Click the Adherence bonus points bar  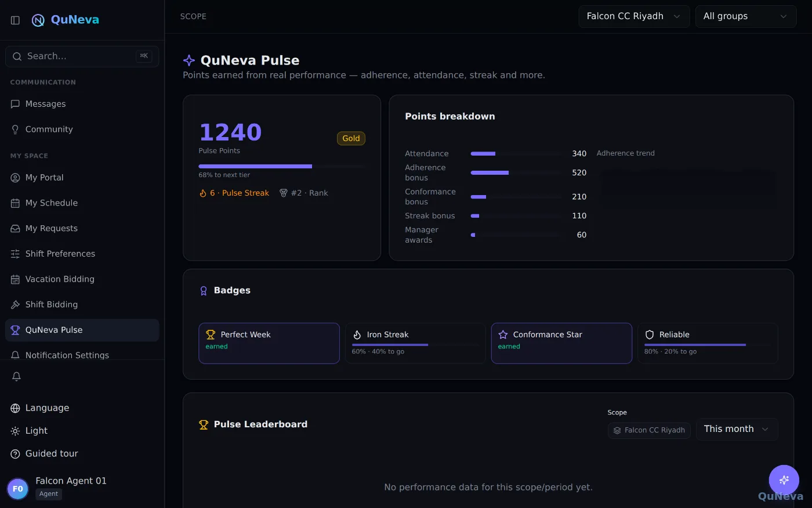pos(516,173)
